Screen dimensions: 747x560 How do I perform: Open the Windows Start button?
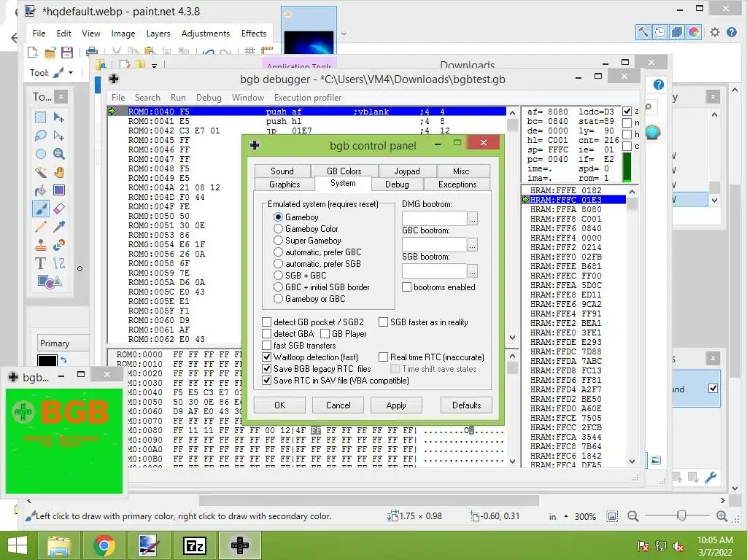coord(18,545)
